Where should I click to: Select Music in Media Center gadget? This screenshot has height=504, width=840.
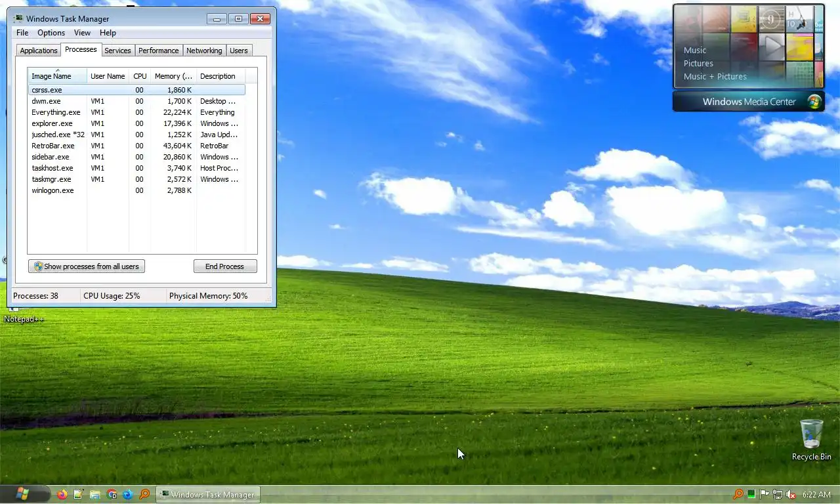(695, 50)
